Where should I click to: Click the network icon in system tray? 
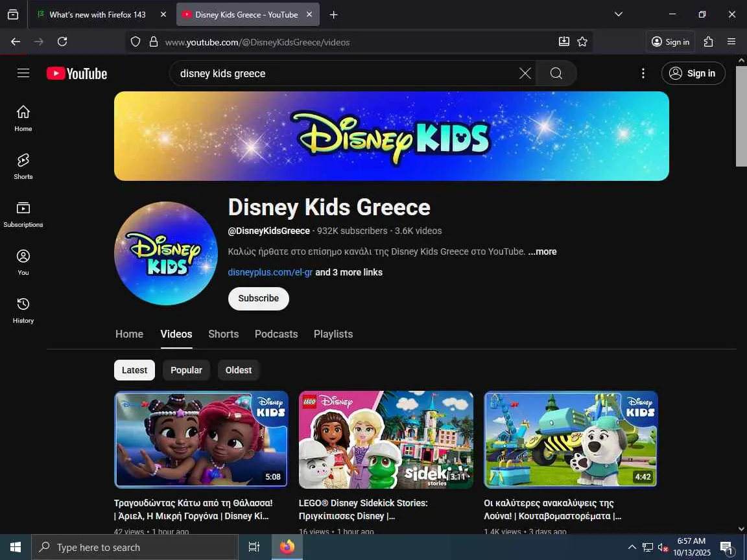[647, 547]
